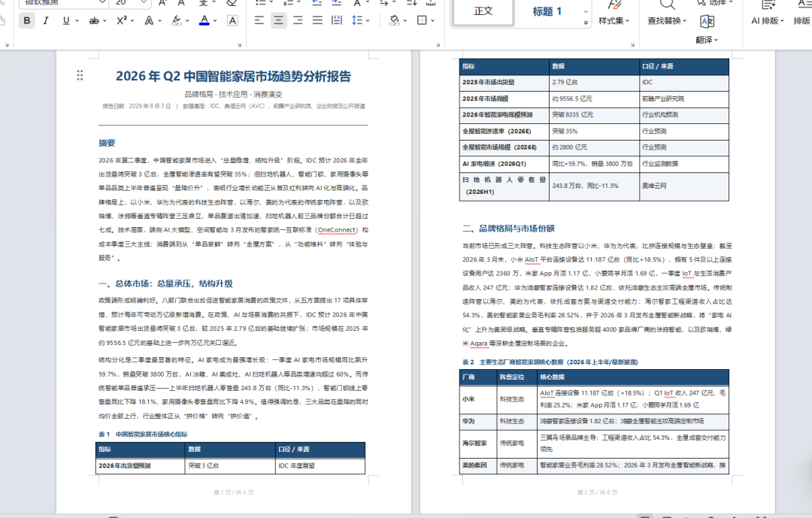
Task: Apply paragraph shading with paint bucket
Action: pyautogui.click(x=395, y=21)
